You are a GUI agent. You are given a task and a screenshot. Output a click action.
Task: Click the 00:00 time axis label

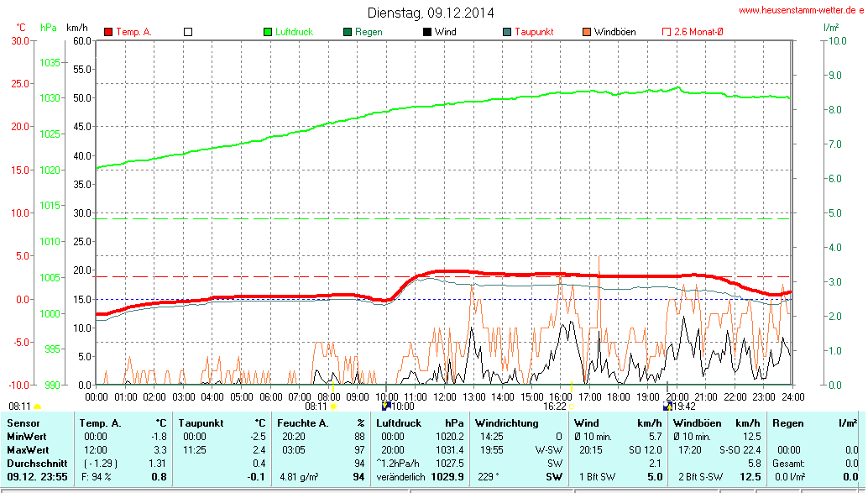pos(97,397)
